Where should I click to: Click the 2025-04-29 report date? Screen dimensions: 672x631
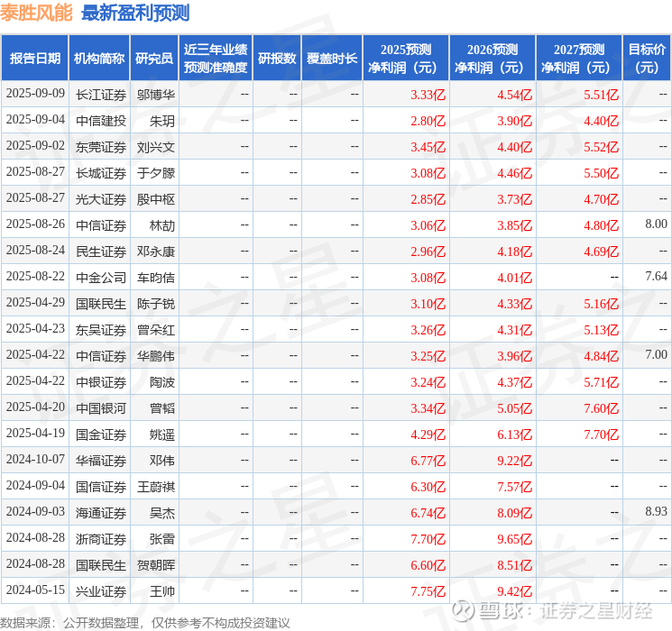coord(35,302)
